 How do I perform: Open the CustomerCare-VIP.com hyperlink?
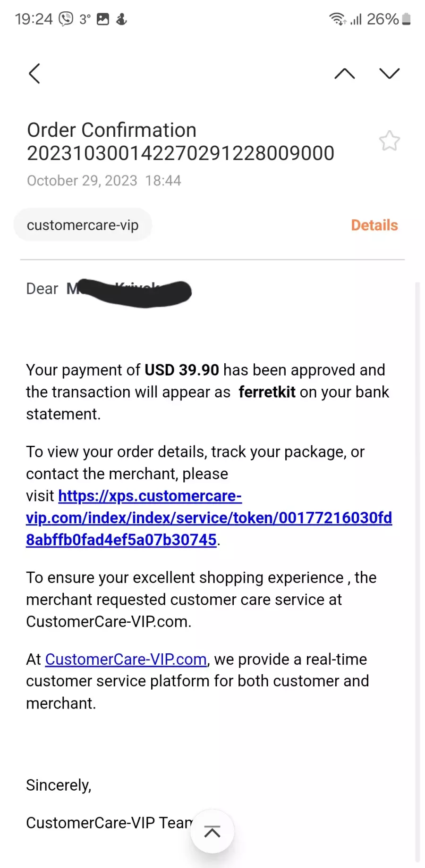click(126, 659)
